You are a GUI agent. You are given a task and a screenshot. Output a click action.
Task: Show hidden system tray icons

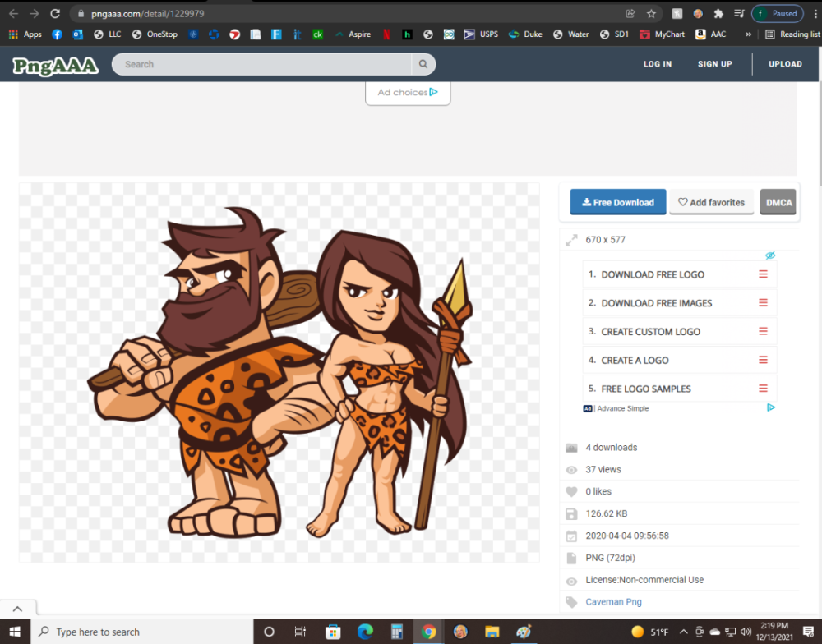(x=683, y=632)
